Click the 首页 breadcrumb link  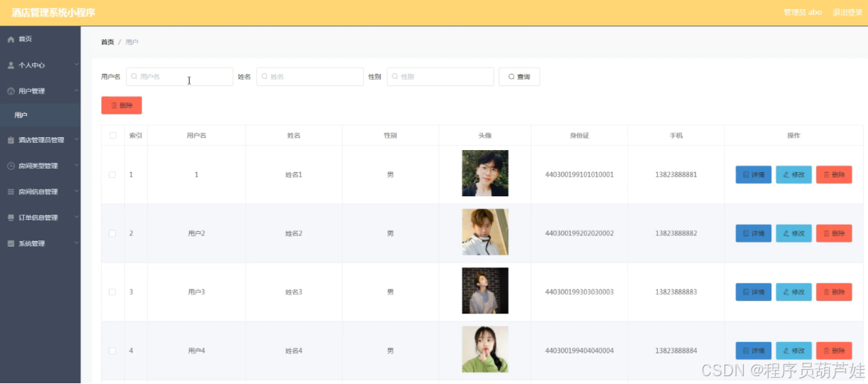(107, 42)
